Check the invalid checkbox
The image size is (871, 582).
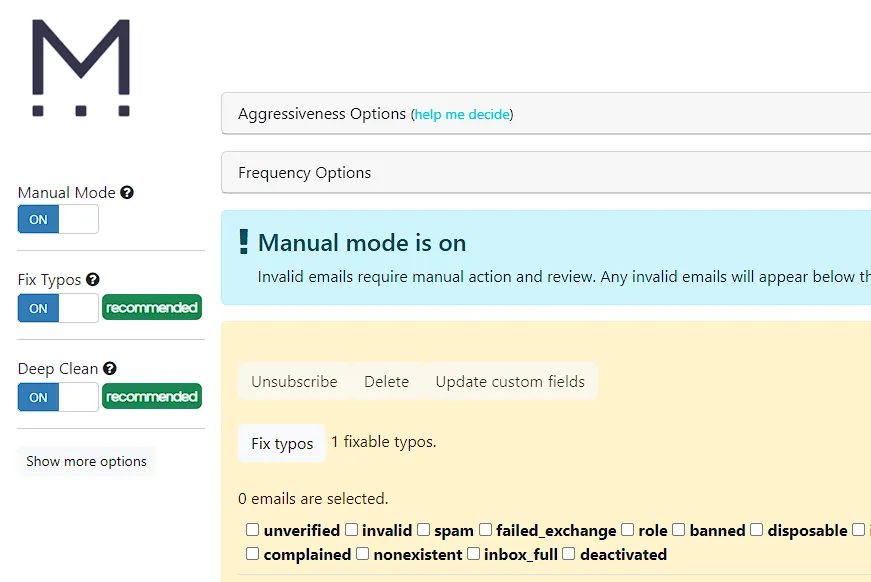[x=351, y=530]
